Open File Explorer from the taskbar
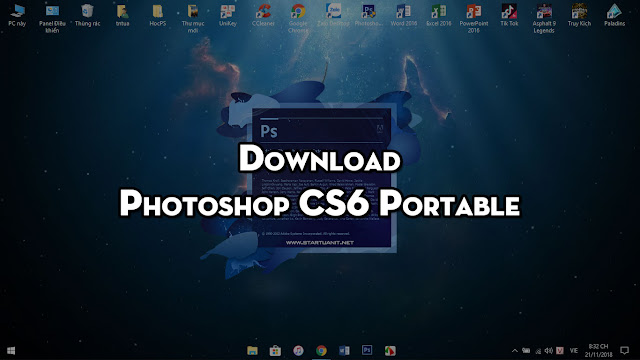Viewport: 640px width, 360px height. (252, 351)
